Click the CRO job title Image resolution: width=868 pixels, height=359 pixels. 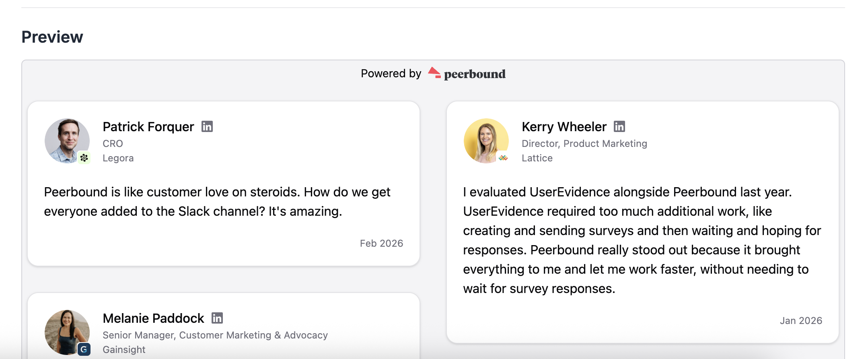point(113,144)
